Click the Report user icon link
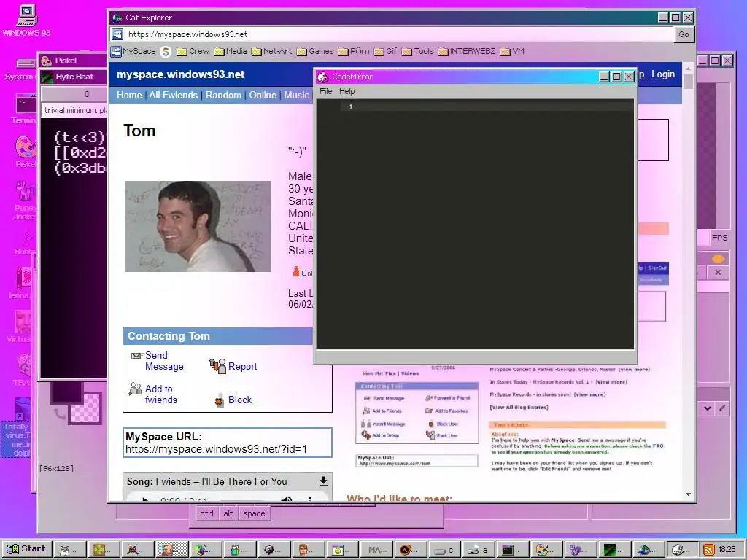747x560 pixels. pyautogui.click(x=233, y=366)
